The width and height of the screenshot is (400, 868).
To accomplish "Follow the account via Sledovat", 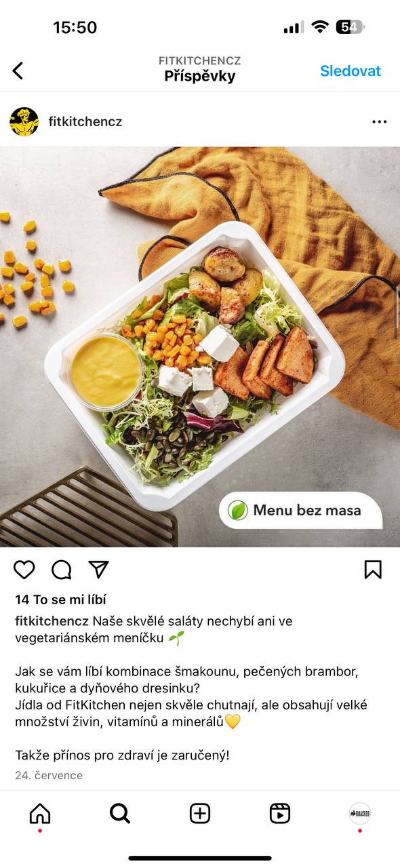I will click(351, 71).
